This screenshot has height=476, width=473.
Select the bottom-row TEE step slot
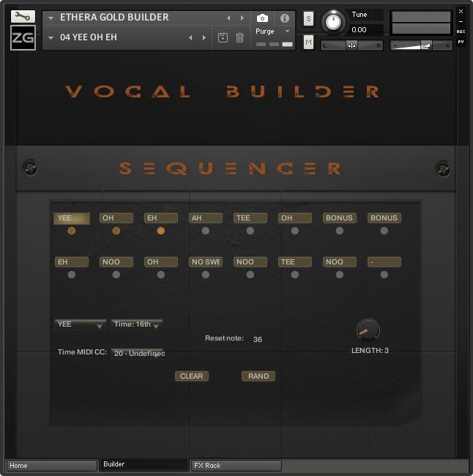point(295,261)
